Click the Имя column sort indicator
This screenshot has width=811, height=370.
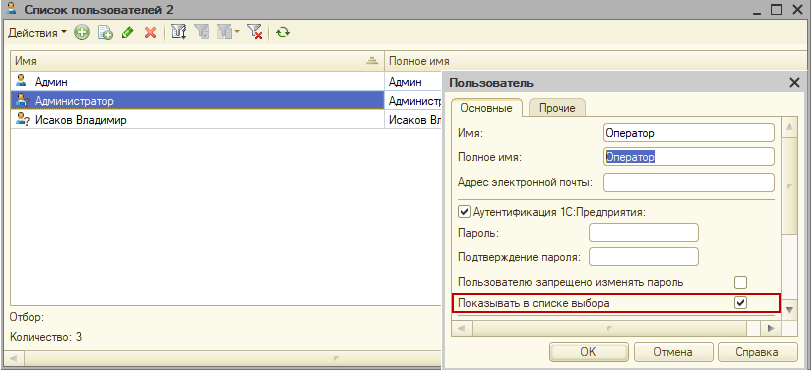371,61
